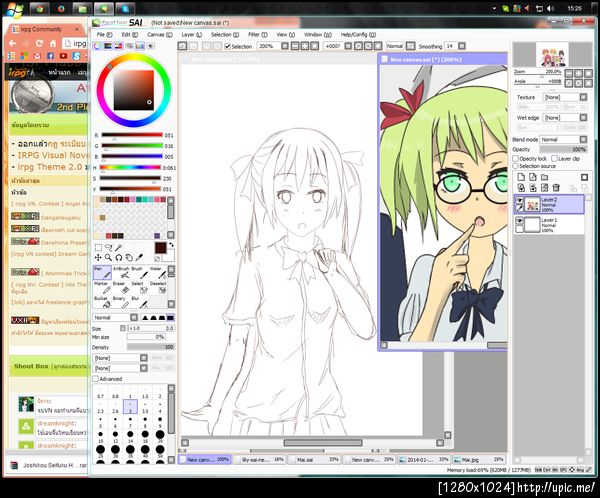600x498 pixels.
Task: Enable the Advanced brush settings checkbox
Action: [x=96, y=379]
